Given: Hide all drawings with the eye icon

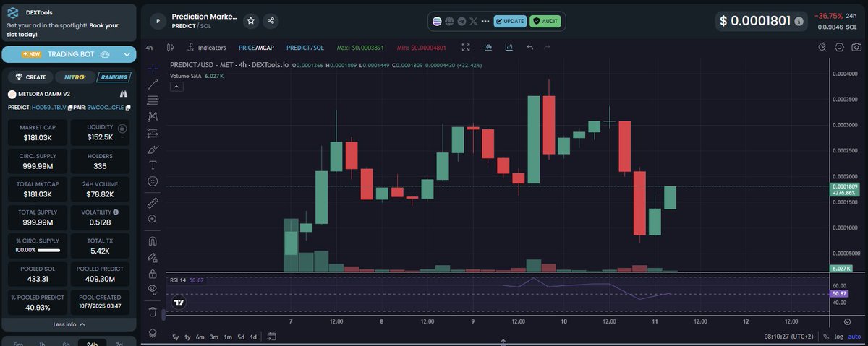Looking at the screenshot, I should point(153,290).
